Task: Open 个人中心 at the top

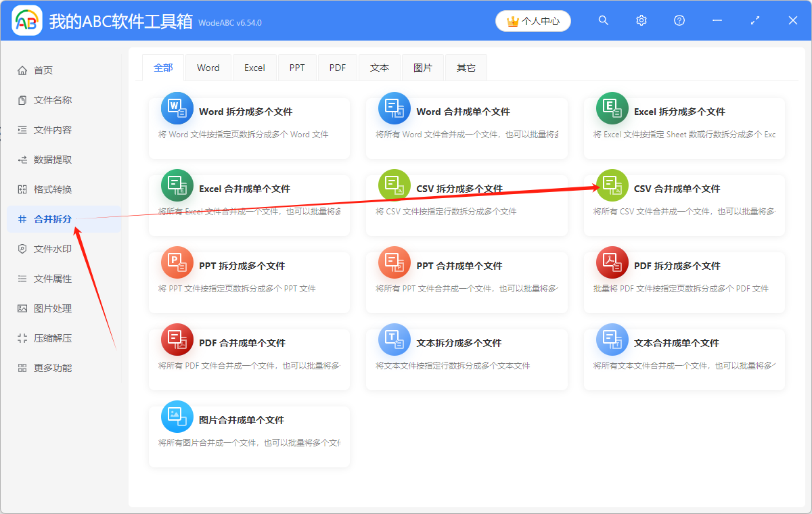Action: (x=533, y=21)
